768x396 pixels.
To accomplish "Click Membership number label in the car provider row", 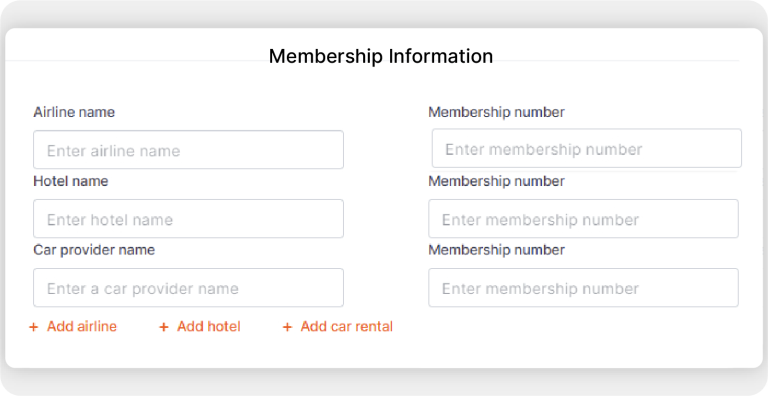I will pos(497,250).
